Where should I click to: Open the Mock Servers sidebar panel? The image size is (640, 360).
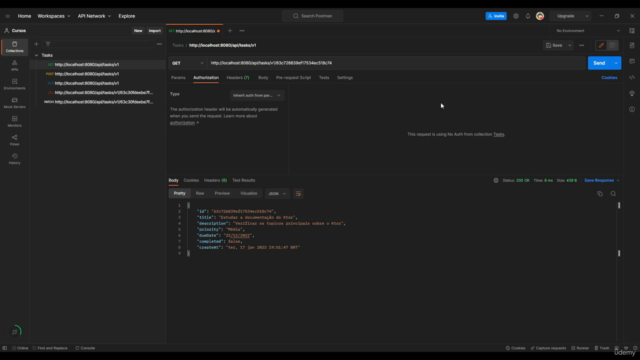[x=14, y=103]
